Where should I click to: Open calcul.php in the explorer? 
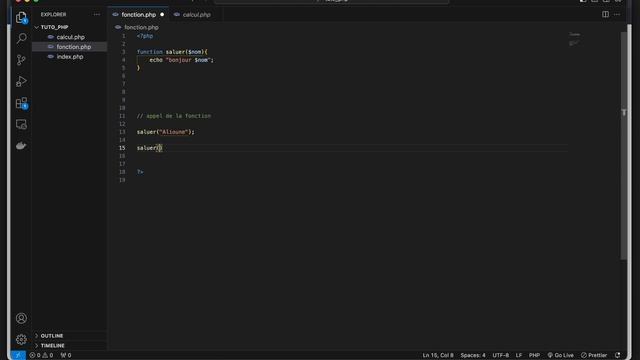point(70,37)
